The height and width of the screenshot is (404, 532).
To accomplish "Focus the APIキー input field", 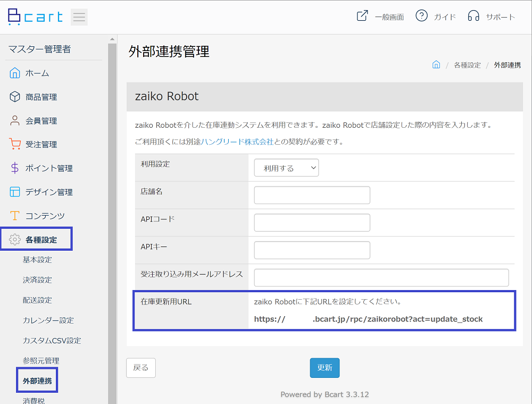I will tap(312, 250).
